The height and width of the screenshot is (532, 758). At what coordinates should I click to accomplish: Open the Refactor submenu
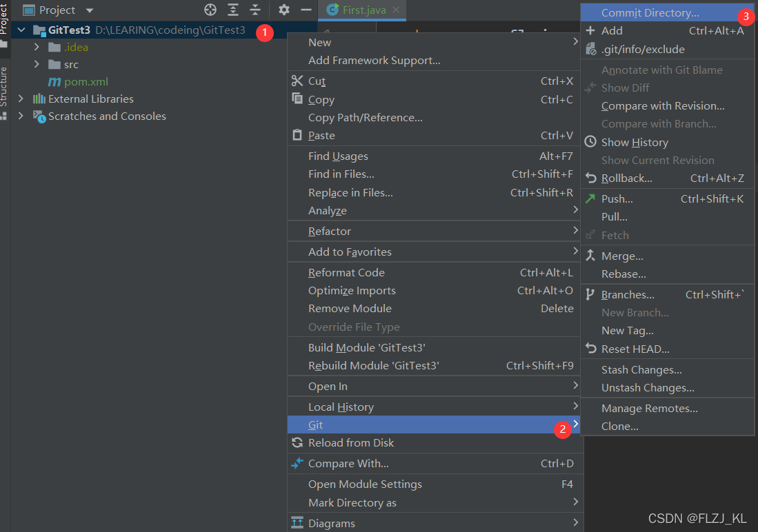(x=434, y=231)
